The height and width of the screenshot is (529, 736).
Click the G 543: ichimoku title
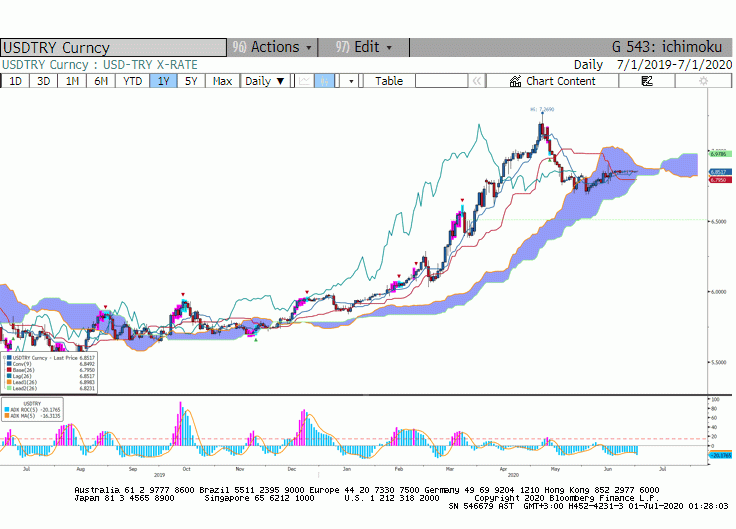tap(667, 47)
